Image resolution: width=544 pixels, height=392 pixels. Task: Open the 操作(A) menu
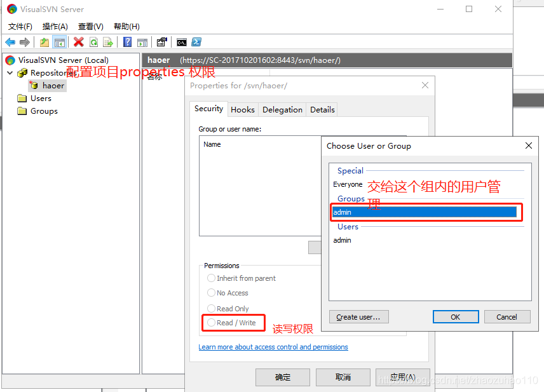(x=55, y=26)
